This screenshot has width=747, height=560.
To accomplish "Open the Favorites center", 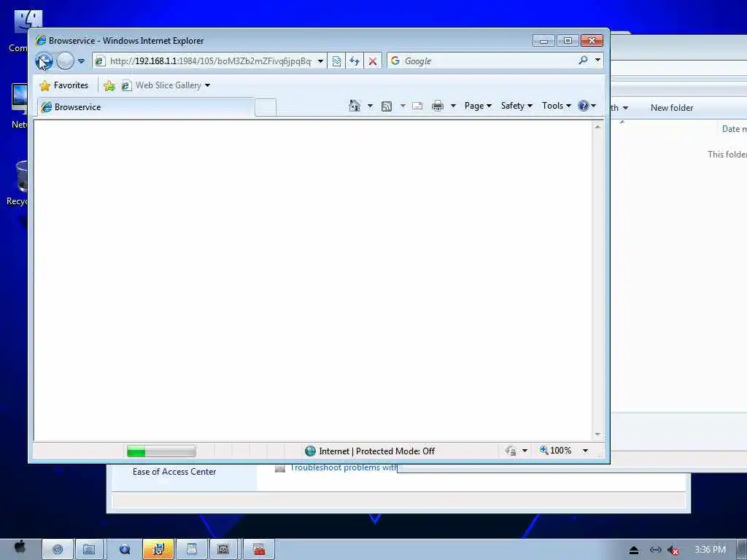I will (x=64, y=85).
